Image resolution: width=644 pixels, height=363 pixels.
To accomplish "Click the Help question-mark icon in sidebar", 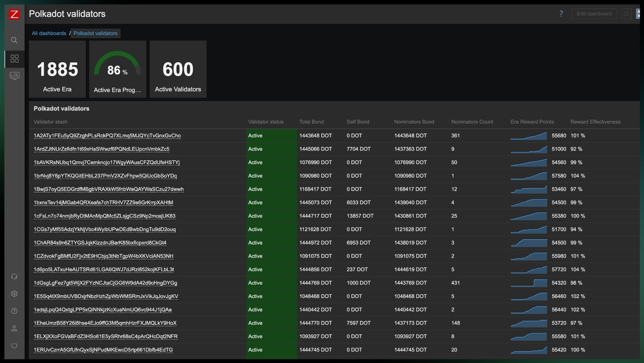I will (14, 311).
